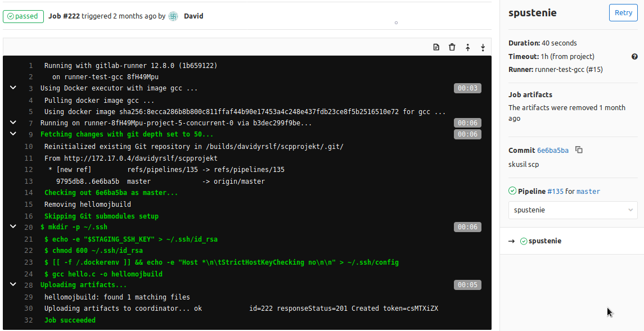This screenshot has height=331, width=644.
Task: Collapse the Uploading artifacts section
Action: point(13,284)
